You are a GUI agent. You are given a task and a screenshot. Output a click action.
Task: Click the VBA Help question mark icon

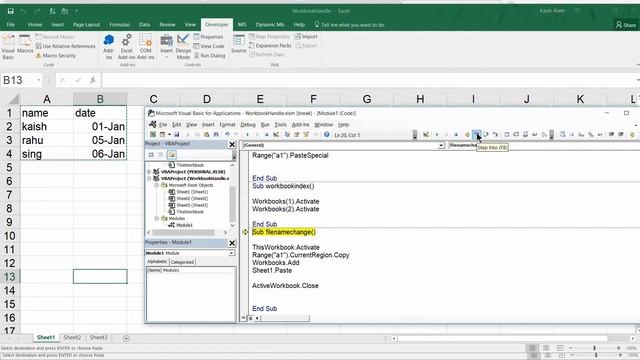(327, 134)
